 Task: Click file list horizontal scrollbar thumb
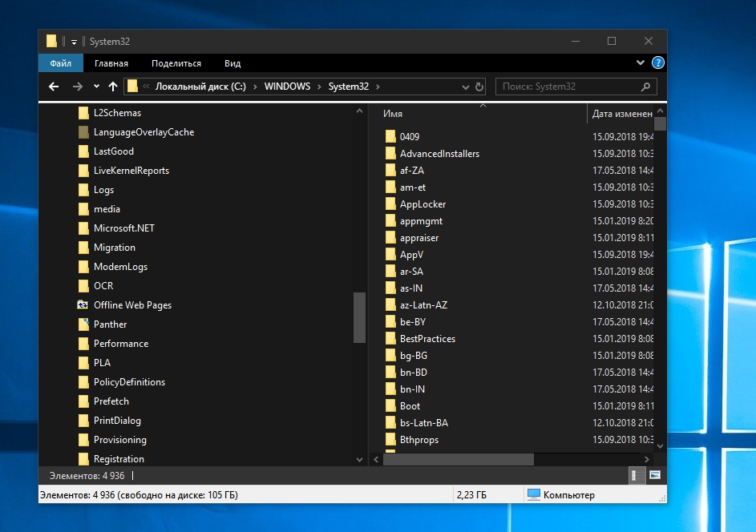(x=458, y=460)
